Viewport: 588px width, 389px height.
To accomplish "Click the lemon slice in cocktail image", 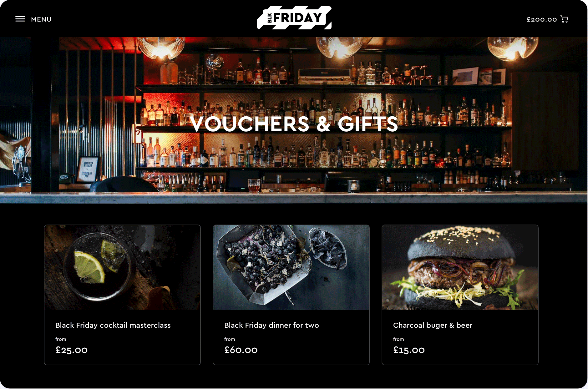I will tap(89, 267).
